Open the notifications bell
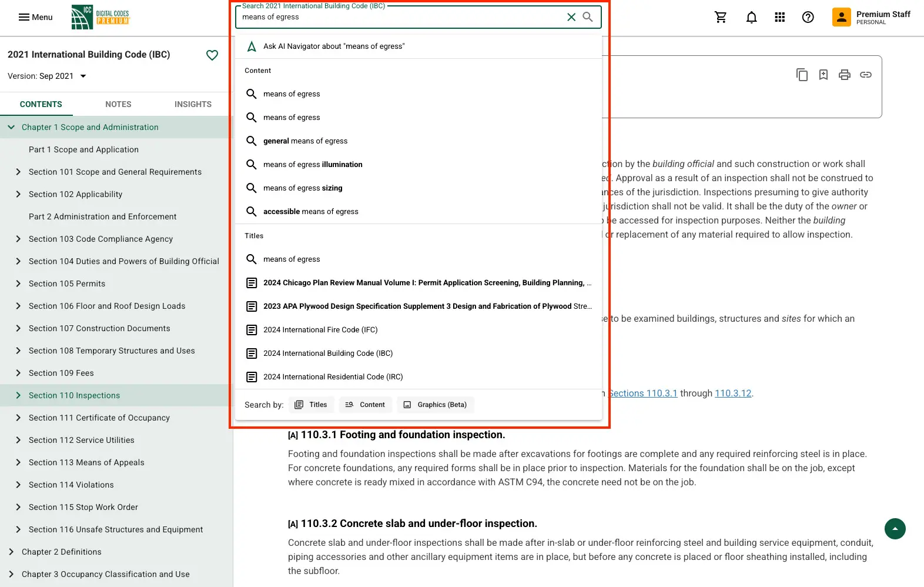924x587 pixels. [x=751, y=18]
